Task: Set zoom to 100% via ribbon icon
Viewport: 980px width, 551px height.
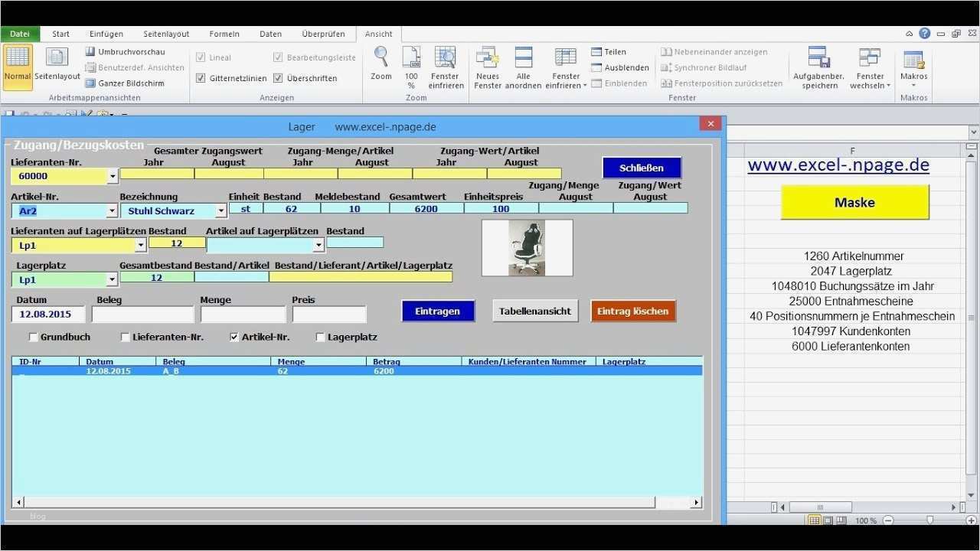Action: click(411, 61)
